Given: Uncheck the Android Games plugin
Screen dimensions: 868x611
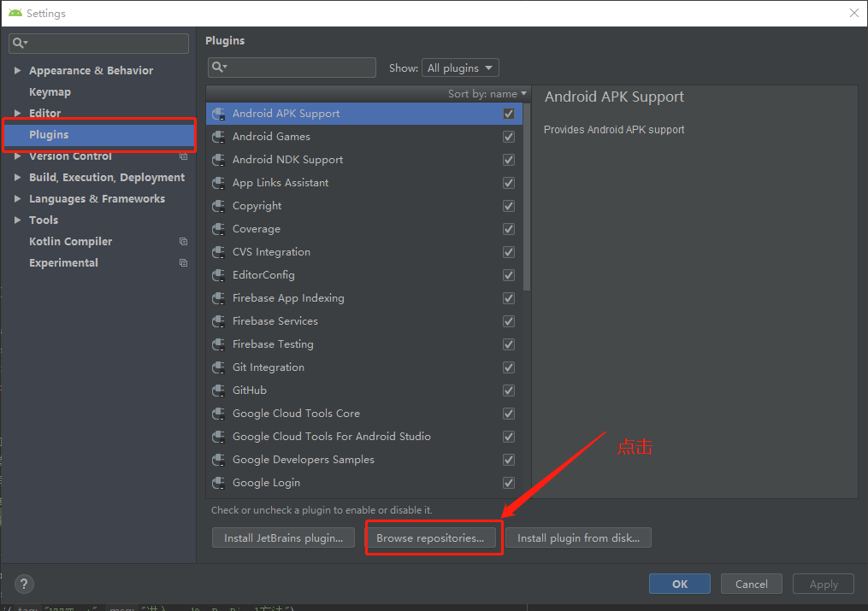Looking at the screenshot, I should (x=509, y=137).
